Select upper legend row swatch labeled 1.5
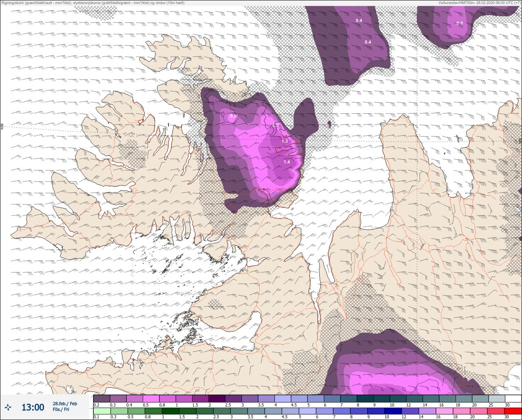The height and width of the screenshot is (420, 522). click(200, 399)
